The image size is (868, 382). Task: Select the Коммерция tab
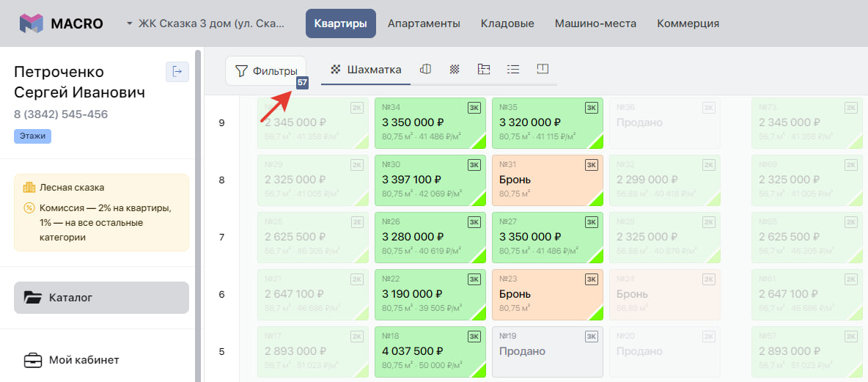click(688, 23)
